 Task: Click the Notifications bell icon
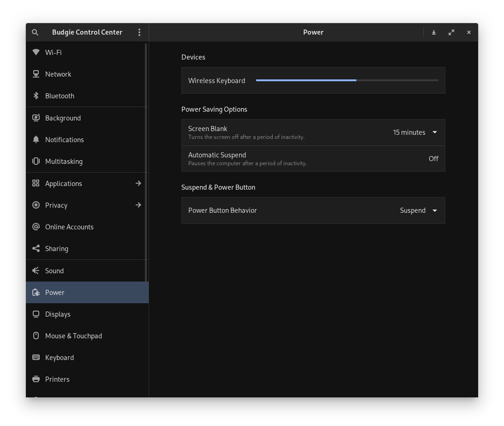pos(36,139)
